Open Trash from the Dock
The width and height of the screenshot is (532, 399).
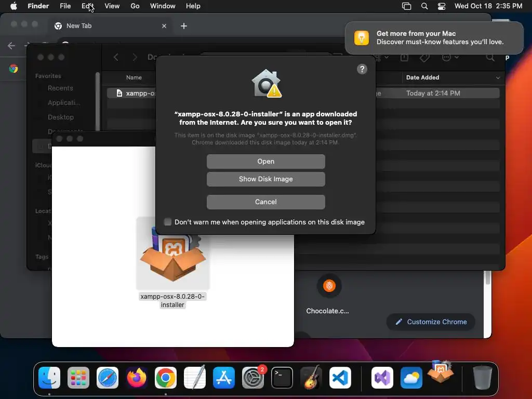[x=483, y=378]
